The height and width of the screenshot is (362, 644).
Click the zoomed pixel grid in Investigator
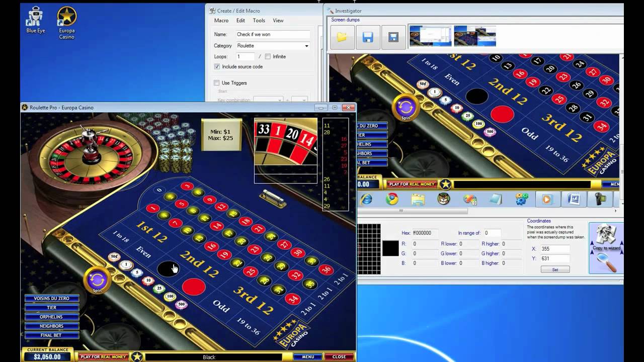369,249
